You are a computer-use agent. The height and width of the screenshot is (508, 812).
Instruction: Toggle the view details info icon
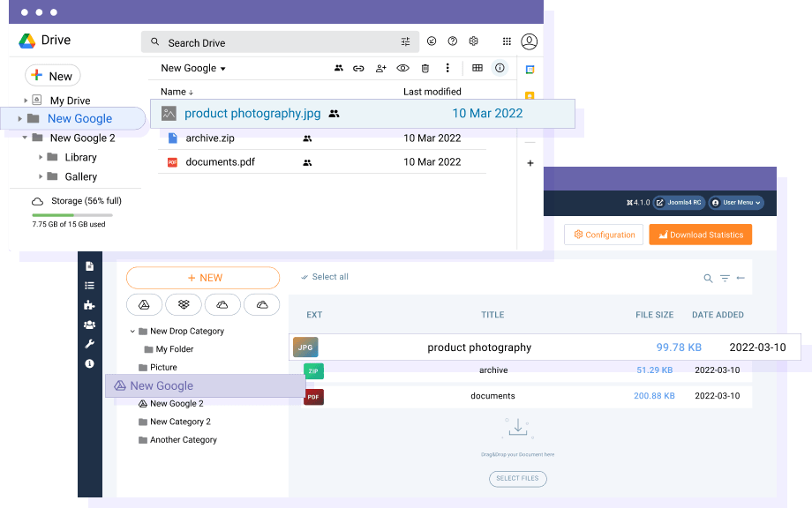pos(500,68)
